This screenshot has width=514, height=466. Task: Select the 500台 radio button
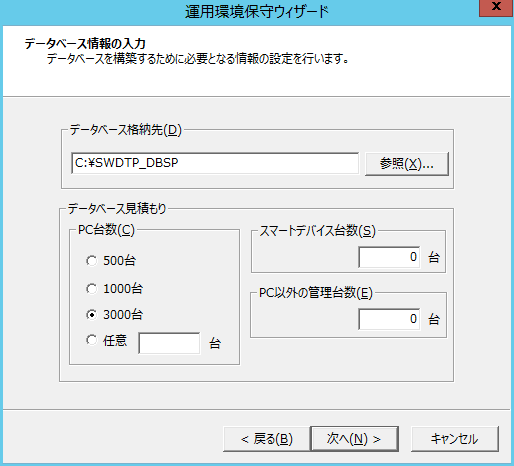coord(91,261)
